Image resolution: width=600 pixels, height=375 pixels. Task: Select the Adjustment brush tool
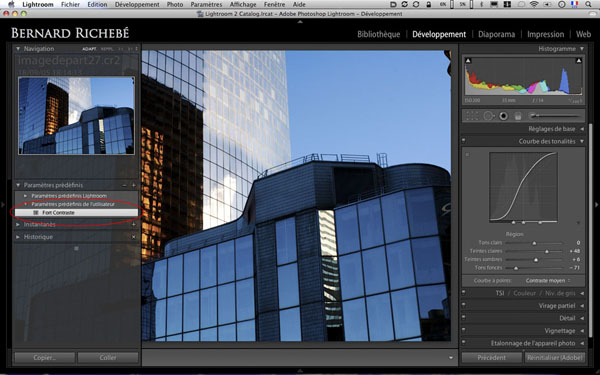[x=555, y=116]
